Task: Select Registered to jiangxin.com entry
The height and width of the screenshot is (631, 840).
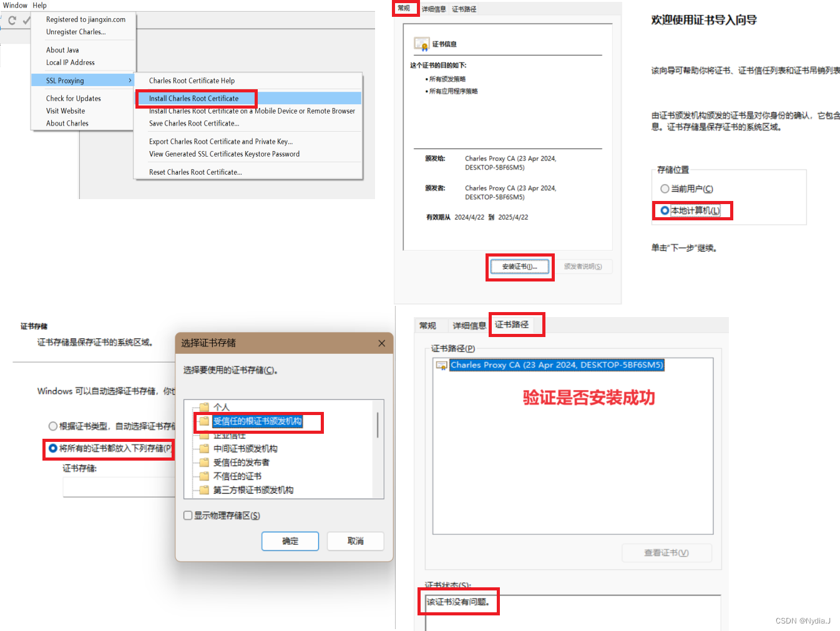Action: [85, 19]
